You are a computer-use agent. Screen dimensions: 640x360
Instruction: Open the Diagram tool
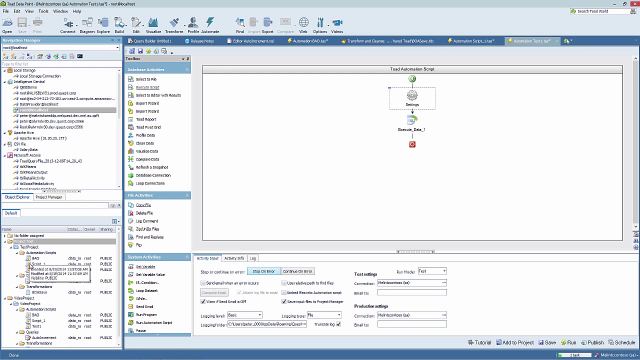pos(87,25)
